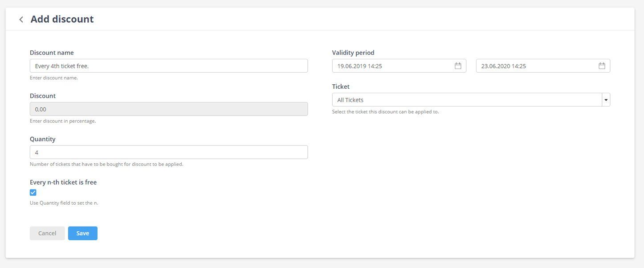Uncheck the Every n-th ticket is free checkbox

(x=33, y=193)
